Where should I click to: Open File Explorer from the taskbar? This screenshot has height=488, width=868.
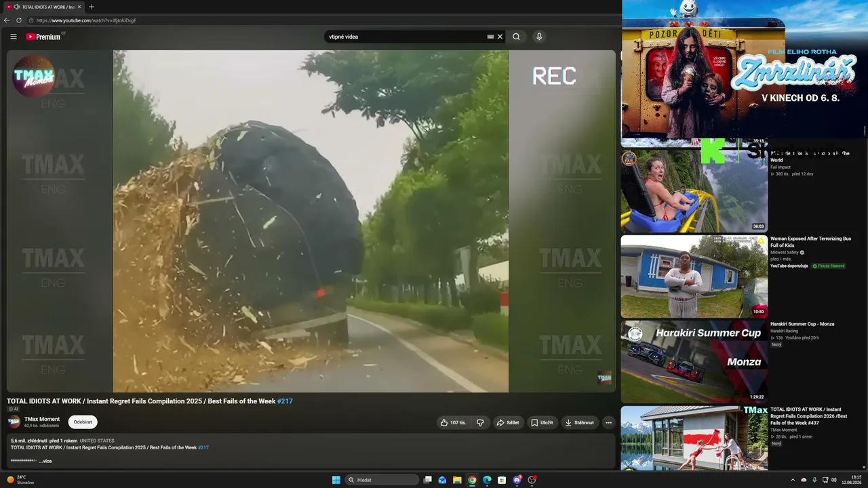pyautogui.click(x=457, y=480)
